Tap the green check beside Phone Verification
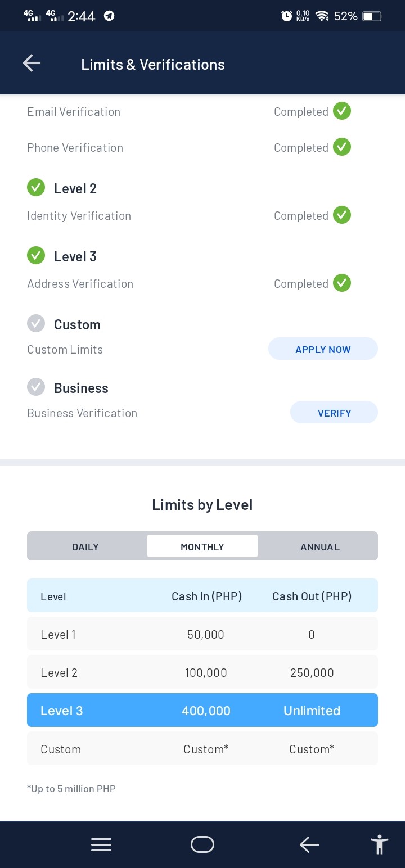Screen dimensions: 405x868 tap(342, 147)
